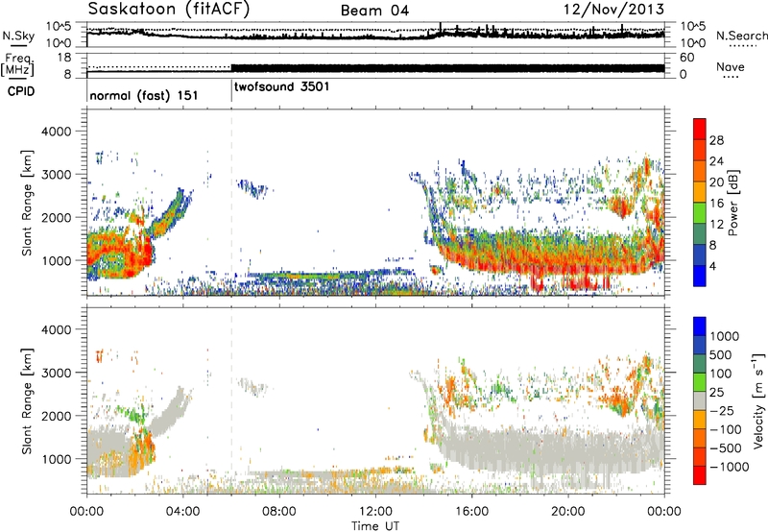Click the Beam 04 label

pos(374,11)
